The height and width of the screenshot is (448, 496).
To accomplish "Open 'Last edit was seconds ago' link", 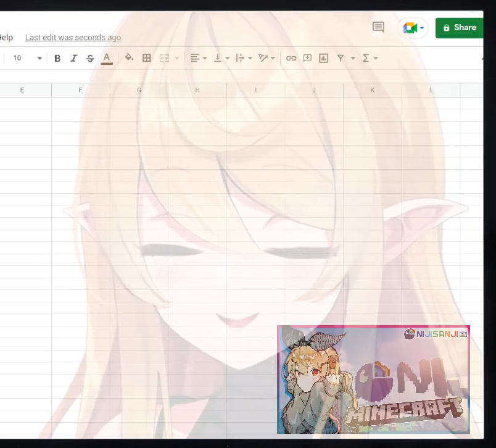I will pyautogui.click(x=73, y=38).
